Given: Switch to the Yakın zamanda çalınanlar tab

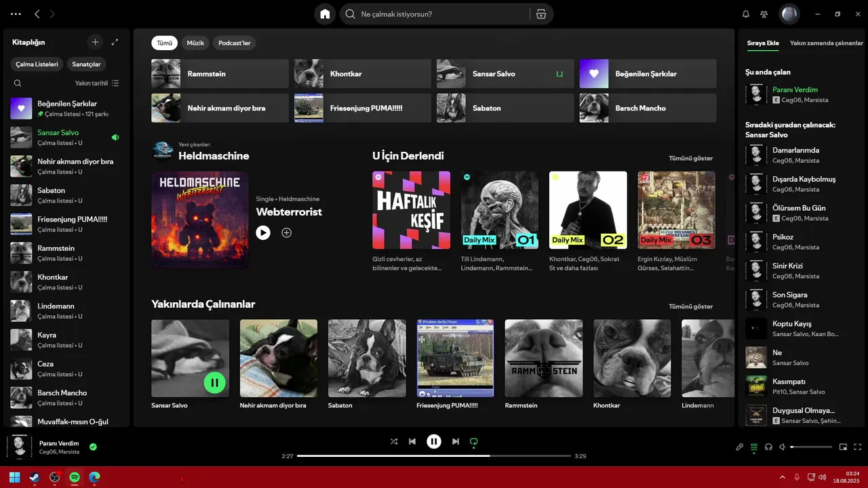Looking at the screenshot, I should [827, 43].
